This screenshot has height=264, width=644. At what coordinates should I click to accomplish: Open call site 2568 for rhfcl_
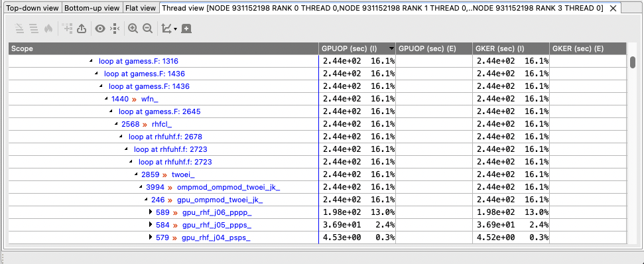click(x=130, y=124)
